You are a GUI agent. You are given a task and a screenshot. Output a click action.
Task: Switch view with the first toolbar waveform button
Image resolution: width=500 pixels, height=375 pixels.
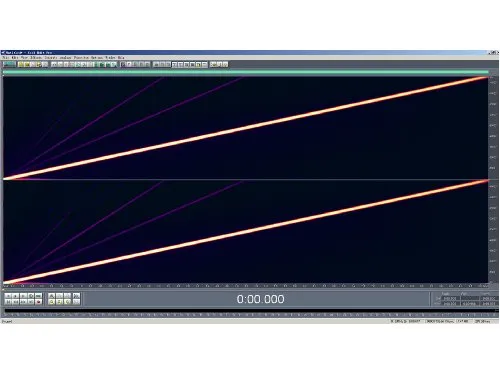(x=9, y=64)
